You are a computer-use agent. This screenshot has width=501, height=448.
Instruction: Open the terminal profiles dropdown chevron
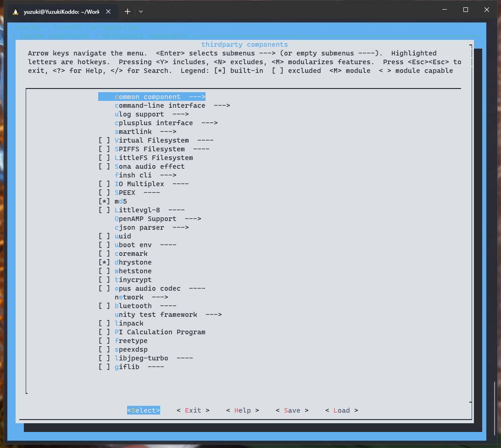[141, 11]
